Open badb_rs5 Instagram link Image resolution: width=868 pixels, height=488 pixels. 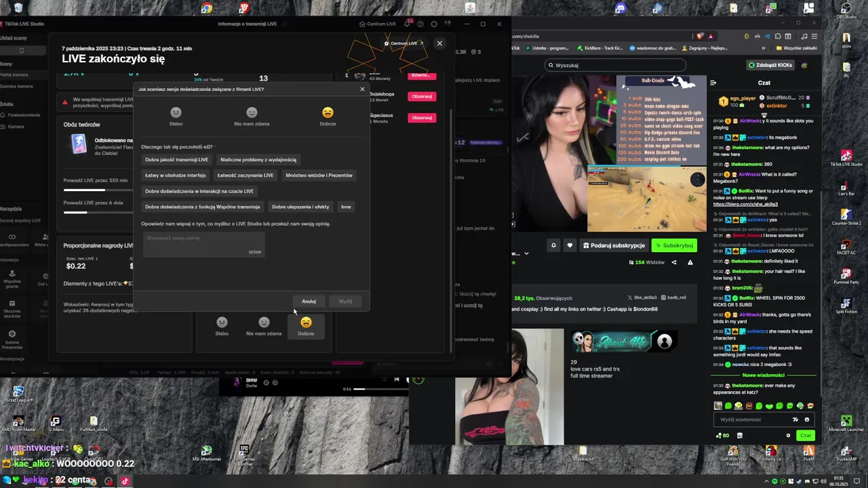[673, 298]
